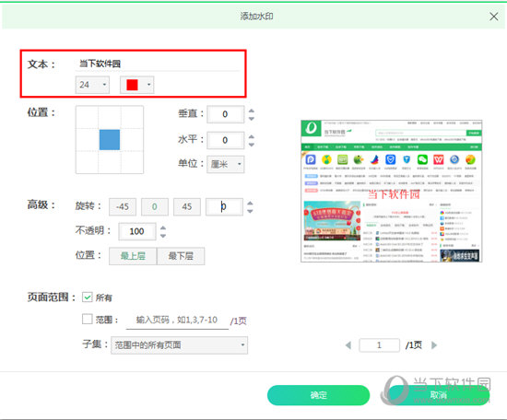Set rotation to 0 degrees
The image size is (507, 420).
coord(155,206)
